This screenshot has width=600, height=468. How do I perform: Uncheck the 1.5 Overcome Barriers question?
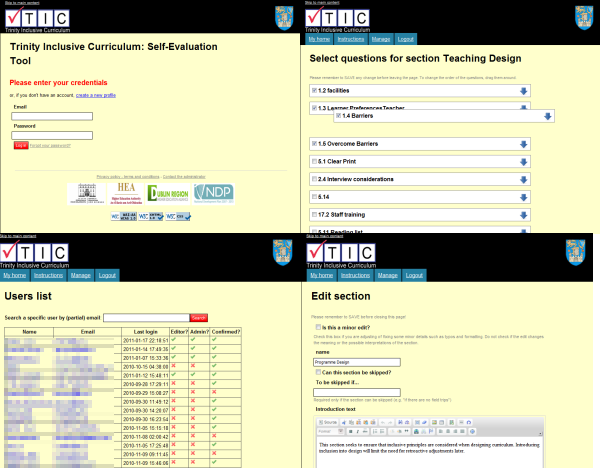click(314, 143)
